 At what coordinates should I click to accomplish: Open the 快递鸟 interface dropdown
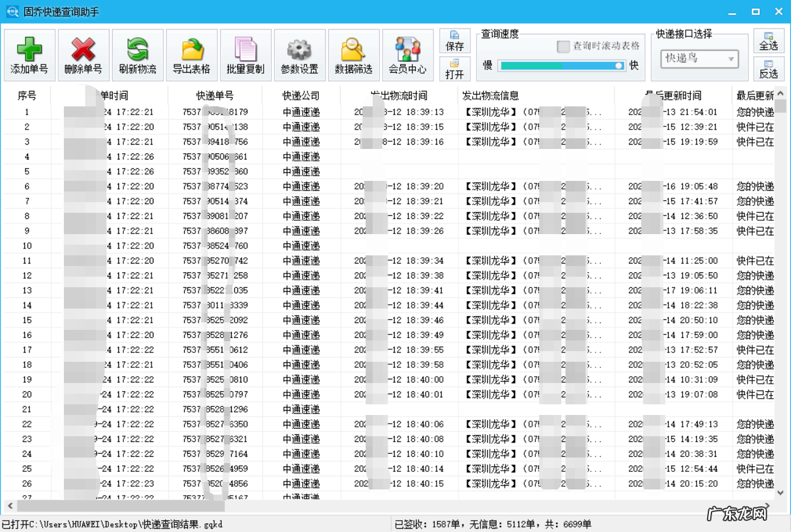coord(700,58)
